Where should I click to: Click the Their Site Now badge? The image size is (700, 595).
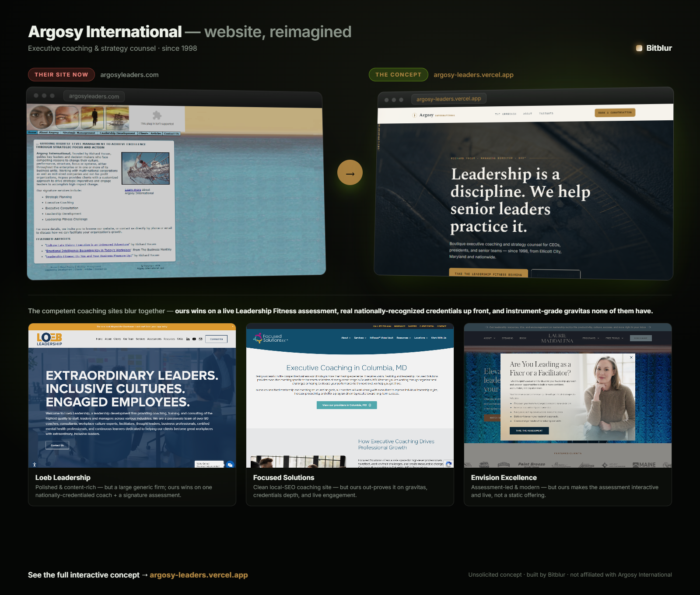click(x=61, y=74)
